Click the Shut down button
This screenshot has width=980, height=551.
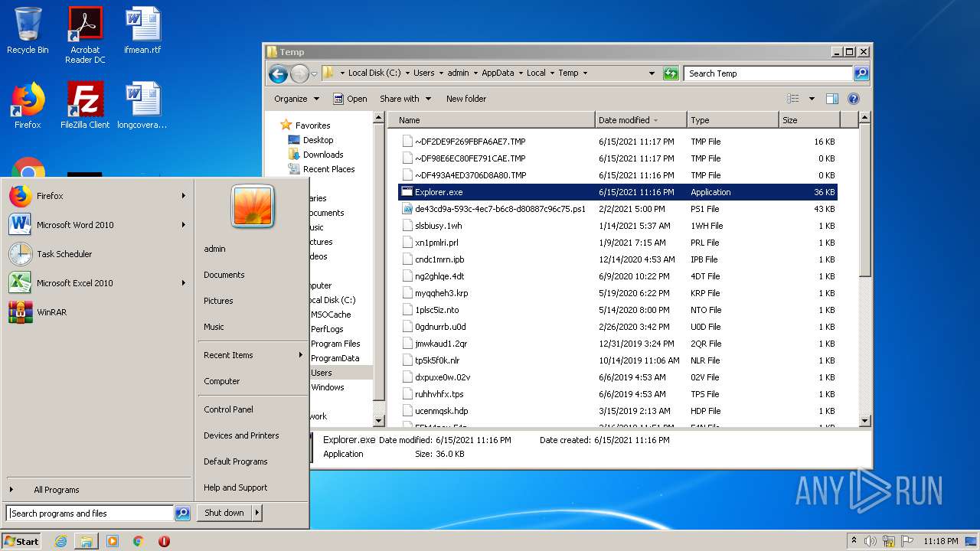point(224,513)
